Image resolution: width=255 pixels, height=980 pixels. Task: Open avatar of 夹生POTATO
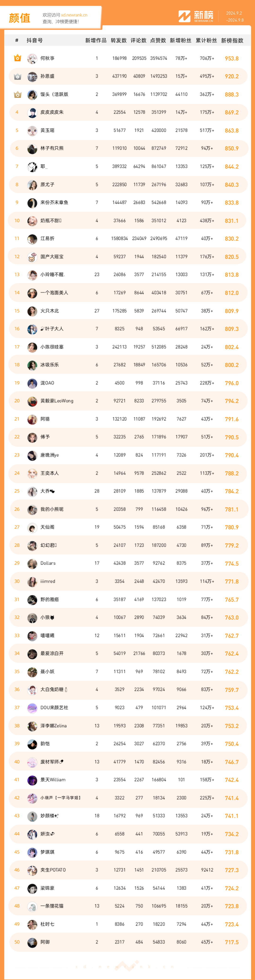click(32, 870)
